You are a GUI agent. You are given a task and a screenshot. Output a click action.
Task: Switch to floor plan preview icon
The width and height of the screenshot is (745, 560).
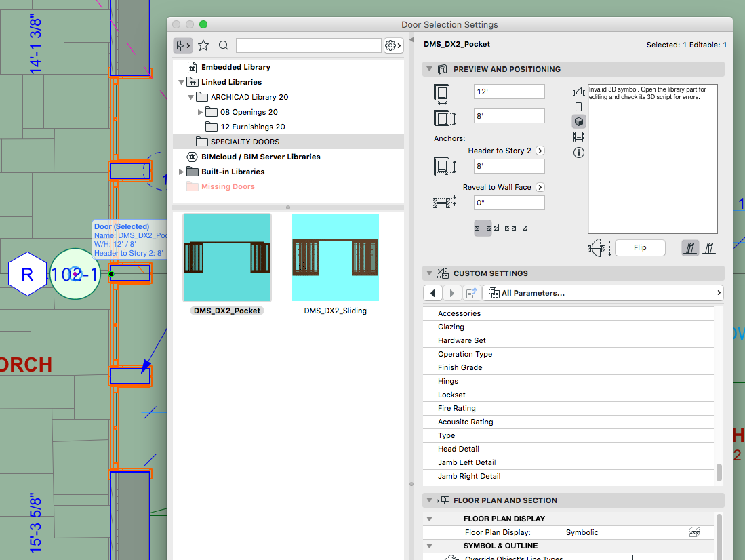(578, 92)
